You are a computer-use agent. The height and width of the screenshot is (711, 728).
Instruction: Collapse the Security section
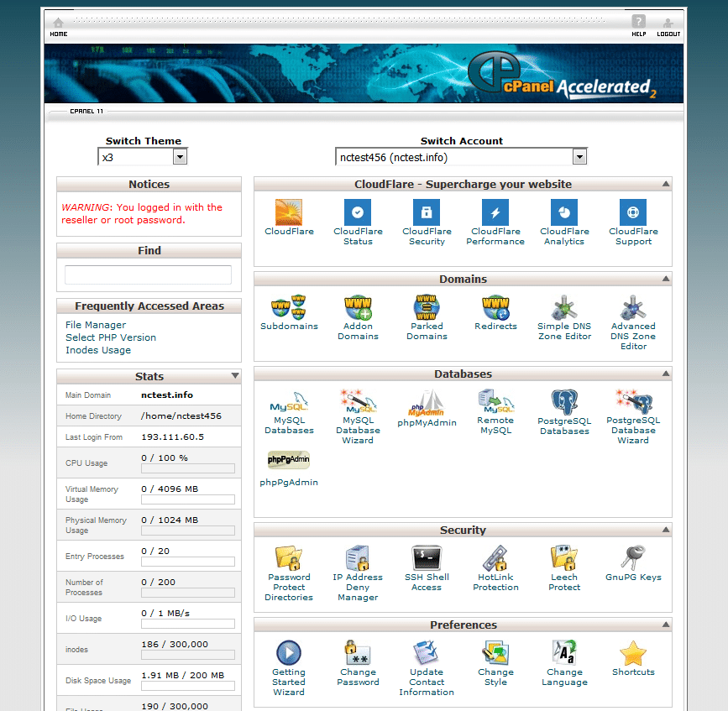click(x=666, y=530)
